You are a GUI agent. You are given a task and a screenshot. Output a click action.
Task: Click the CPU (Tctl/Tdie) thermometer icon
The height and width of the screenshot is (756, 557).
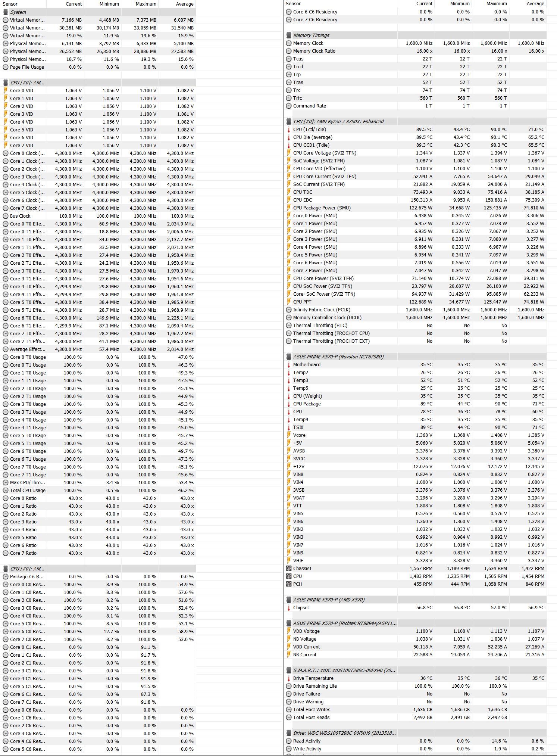coord(289,130)
